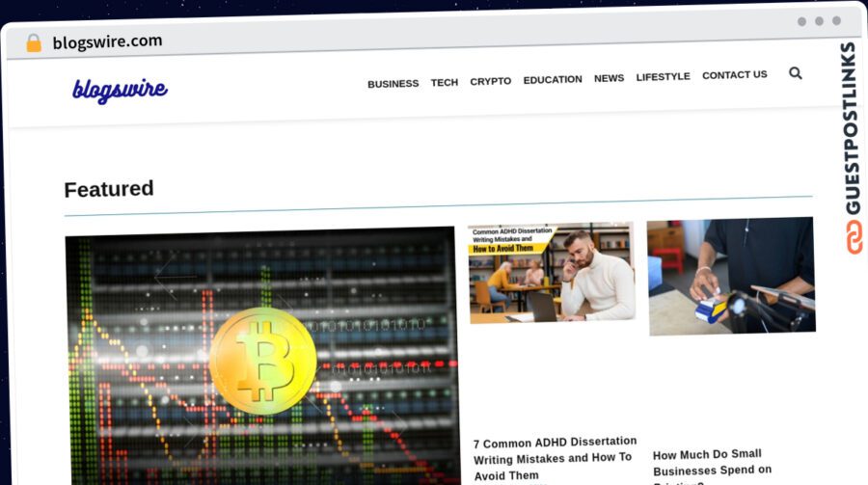Open the search magnifier icon
This screenshot has height=485, width=868.
[795, 73]
